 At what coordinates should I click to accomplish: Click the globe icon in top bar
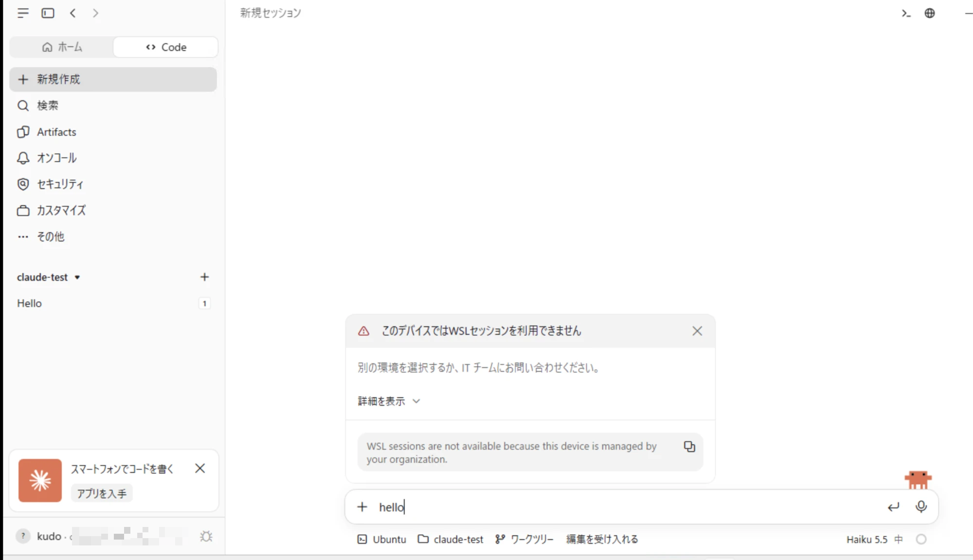click(x=930, y=13)
